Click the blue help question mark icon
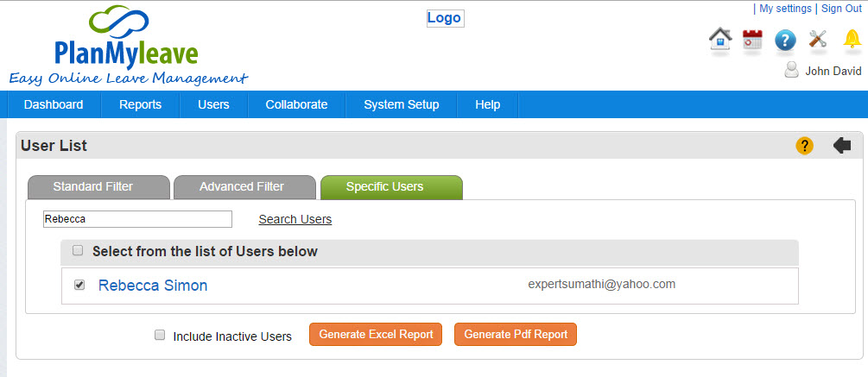Image resolution: width=868 pixels, height=377 pixels. point(785,41)
